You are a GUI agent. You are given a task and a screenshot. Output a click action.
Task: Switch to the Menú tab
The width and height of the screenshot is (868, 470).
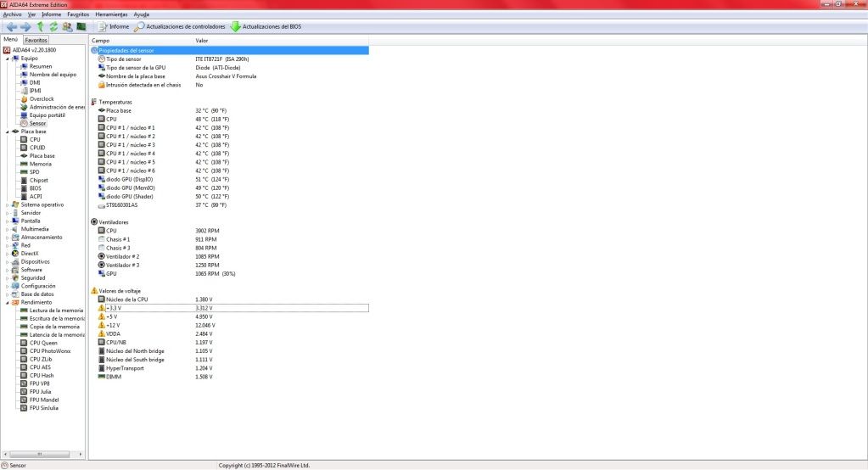[x=10, y=39]
